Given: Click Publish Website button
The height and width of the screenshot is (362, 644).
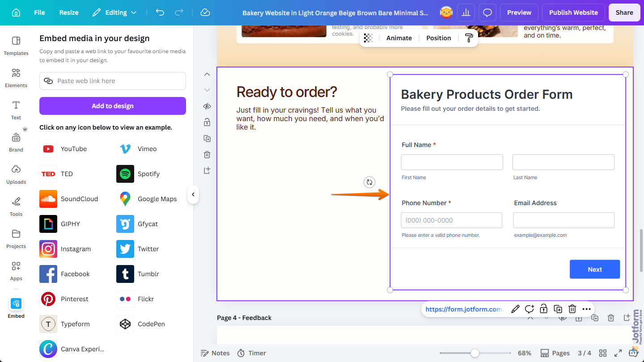Looking at the screenshot, I should (573, 13).
